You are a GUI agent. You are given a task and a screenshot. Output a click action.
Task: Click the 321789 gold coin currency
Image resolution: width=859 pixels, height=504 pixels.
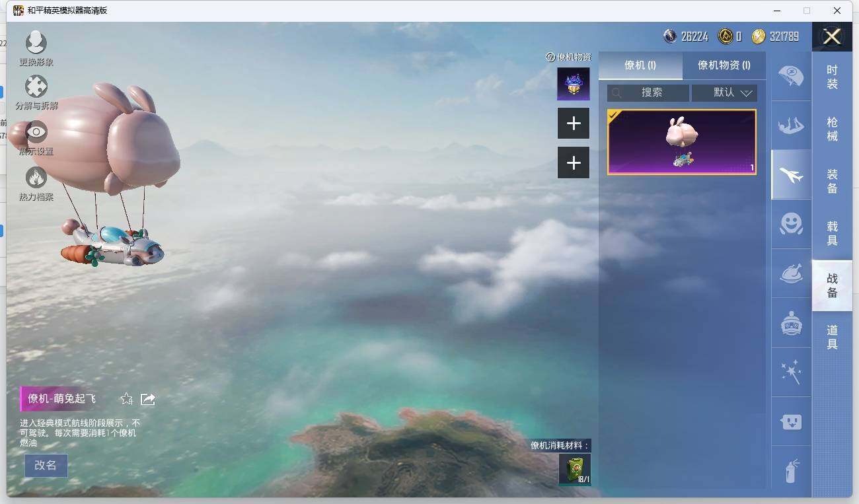pos(758,36)
